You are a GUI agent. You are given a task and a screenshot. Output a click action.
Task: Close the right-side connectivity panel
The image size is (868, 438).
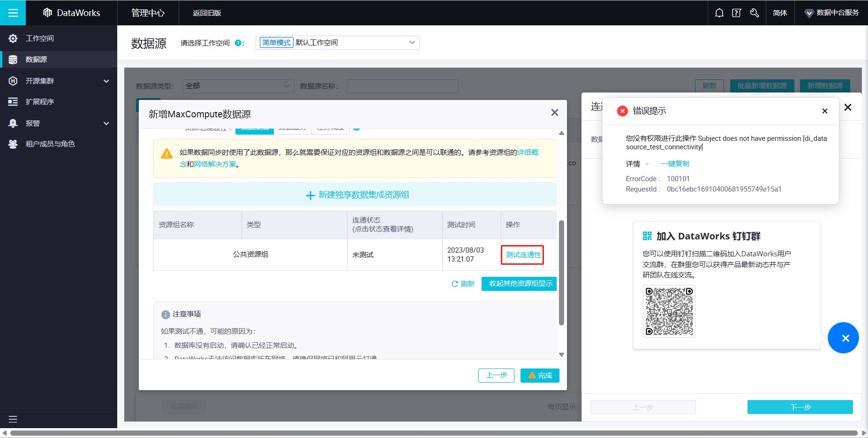click(x=848, y=108)
